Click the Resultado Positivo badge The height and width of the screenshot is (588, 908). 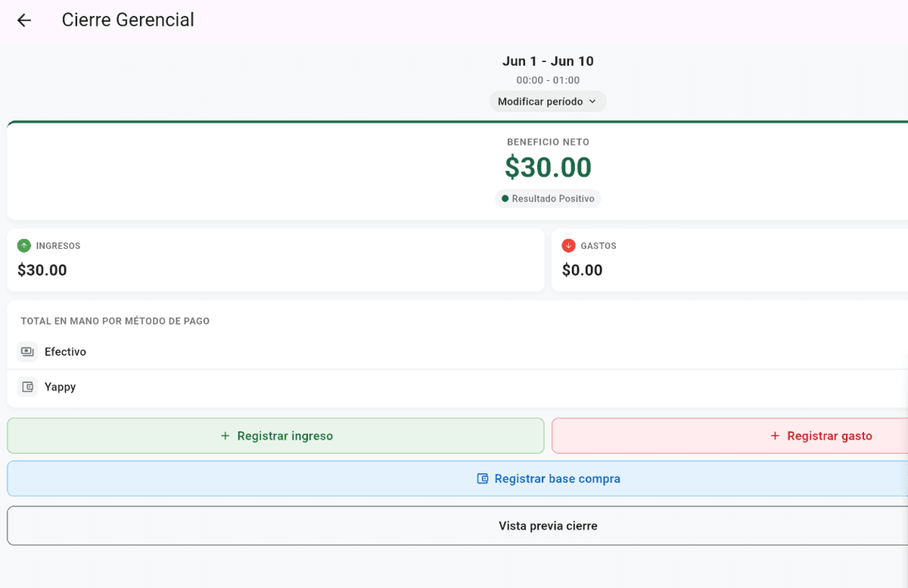click(548, 199)
